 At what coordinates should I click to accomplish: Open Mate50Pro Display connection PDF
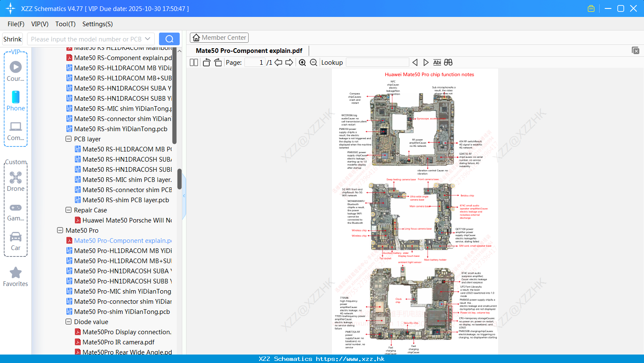(x=123, y=332)
